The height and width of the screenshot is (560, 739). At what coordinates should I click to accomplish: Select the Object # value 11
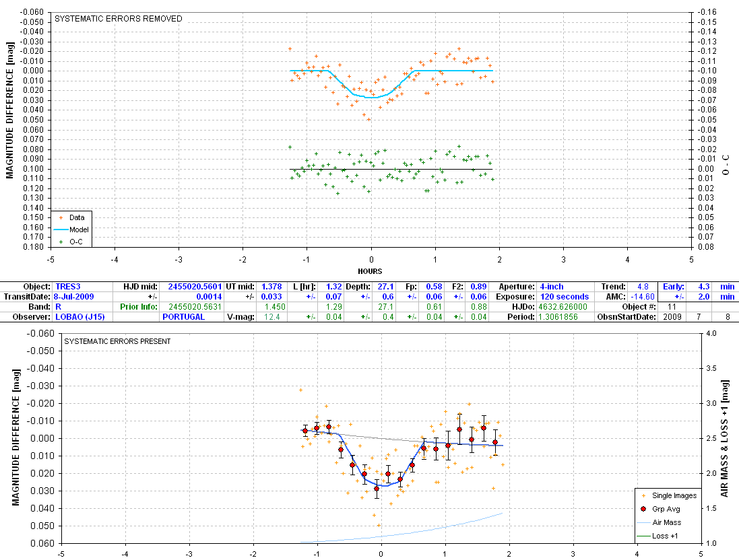[x=672, y=307]
